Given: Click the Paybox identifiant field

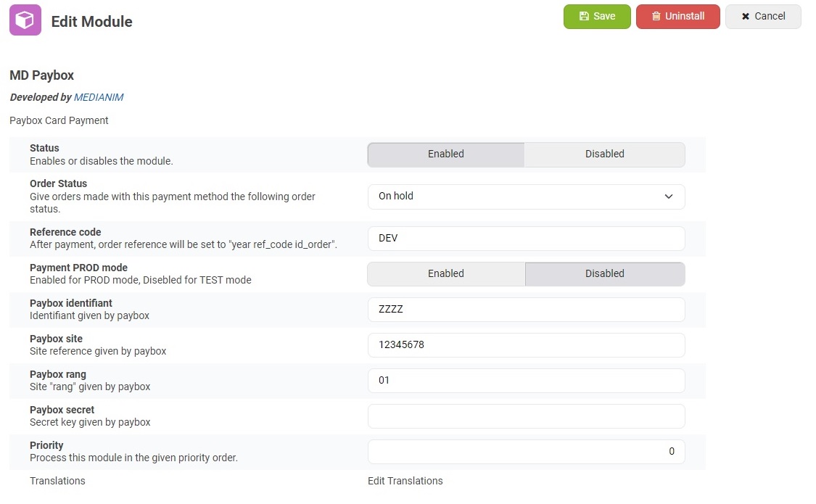Looking at the screenshot, I should (526, 310).
